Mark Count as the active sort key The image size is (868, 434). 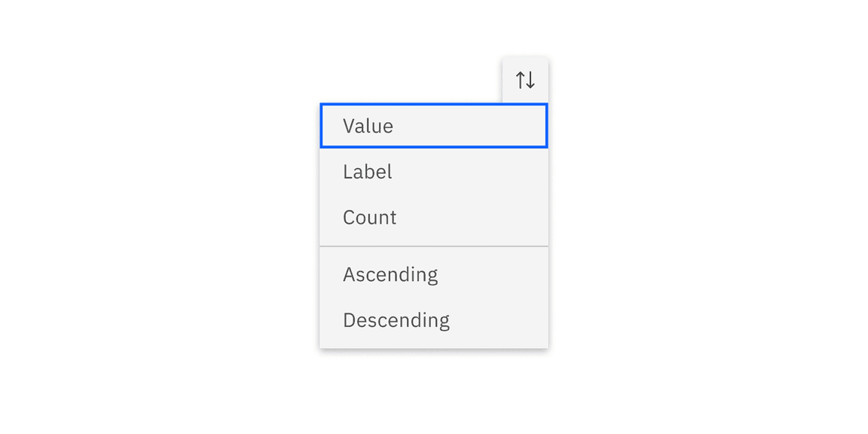[433, 218]
